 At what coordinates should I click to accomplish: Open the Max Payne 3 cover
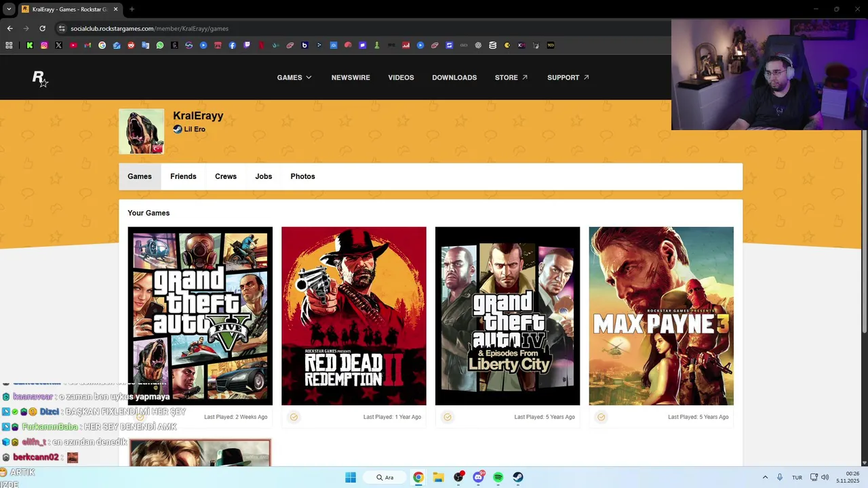tap(661, 316)
